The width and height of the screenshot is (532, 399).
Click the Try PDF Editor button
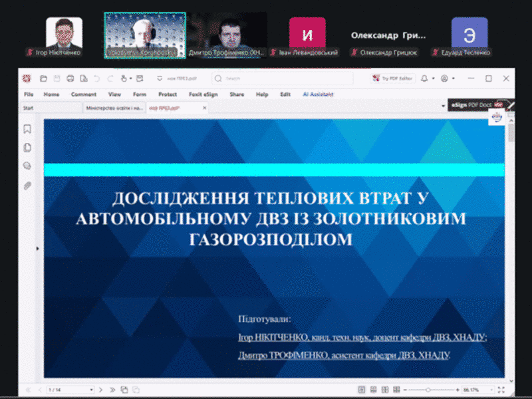(x=393, y=78)
